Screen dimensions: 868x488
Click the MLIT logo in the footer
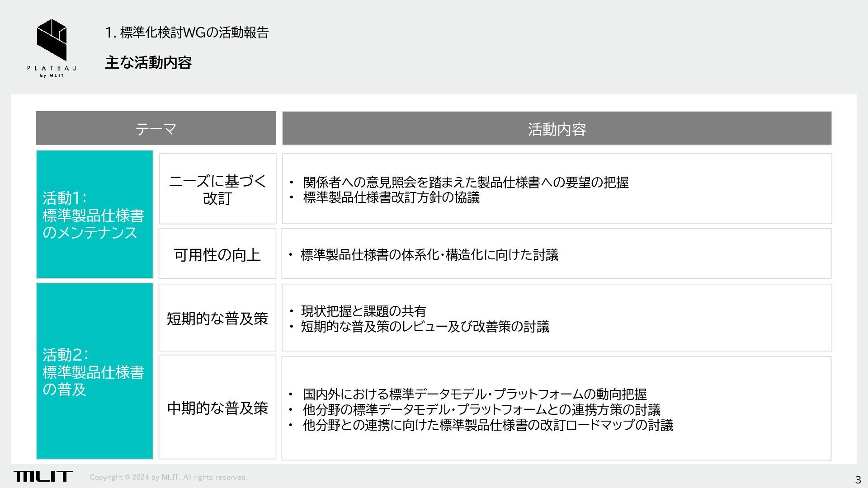(x=43, y=476)
